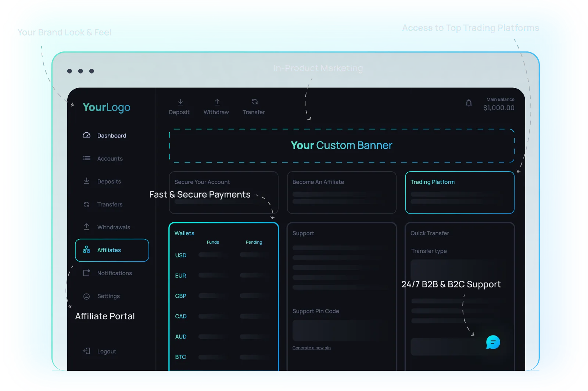Select Transfers from the sidebar
This screenshot has width=588, height=391.
click(x=110, y=204)
